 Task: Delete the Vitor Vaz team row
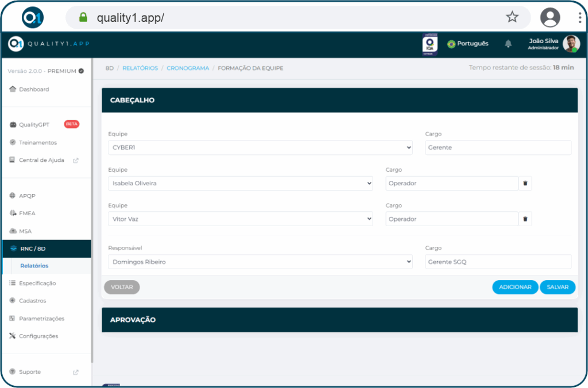click(x=525, y=219)
